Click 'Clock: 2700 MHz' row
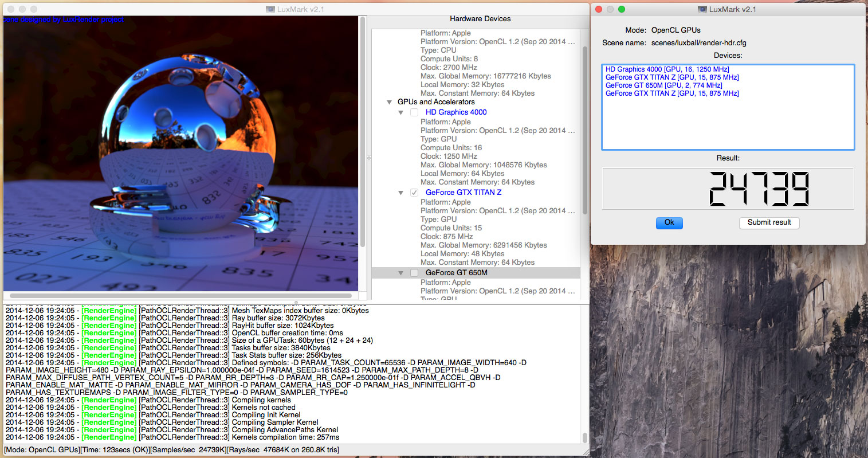Image resolution: width=868 pixels, height=458 pixels. click(x=449, y=68)
